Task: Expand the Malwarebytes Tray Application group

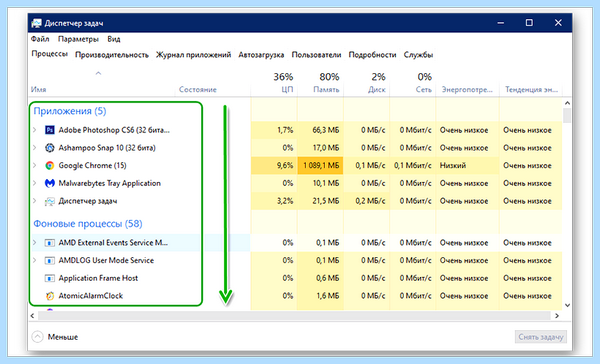Action: [x=34, y=183]
